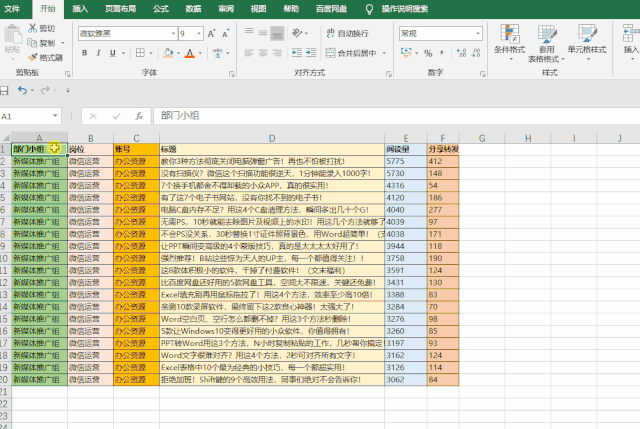640x429 pixels.
Task: Align text to bottom of cell
Action: pos(278,33)
